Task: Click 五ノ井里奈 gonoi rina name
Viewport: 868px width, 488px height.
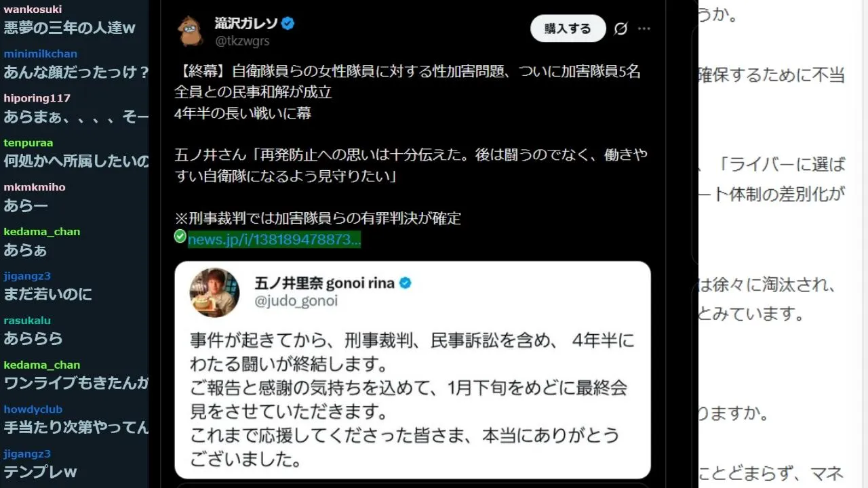Action: pos(324,283)
